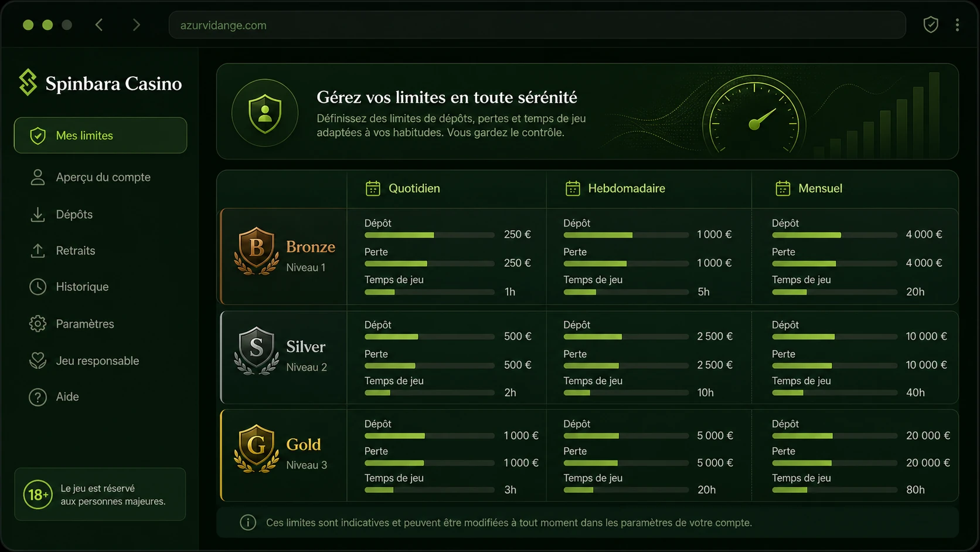Image resolution: width=980 pixels, height=552 pixels.
Task: Go forward with the browser forward arrow
Action: 136,25
